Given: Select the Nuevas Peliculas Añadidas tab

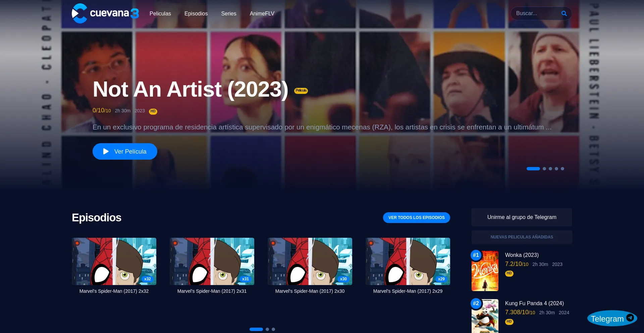Looking at the screenshot, I should [x=522, y=237].
